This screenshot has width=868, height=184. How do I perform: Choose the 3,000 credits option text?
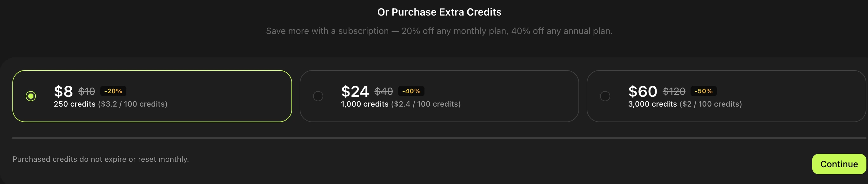pyautogui.click(x=652, y=104)
